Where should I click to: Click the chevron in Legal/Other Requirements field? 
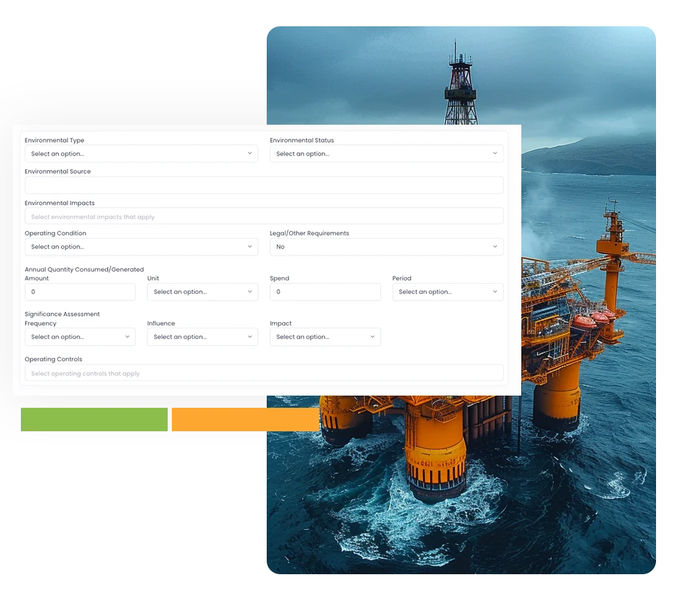click(495, 247)
